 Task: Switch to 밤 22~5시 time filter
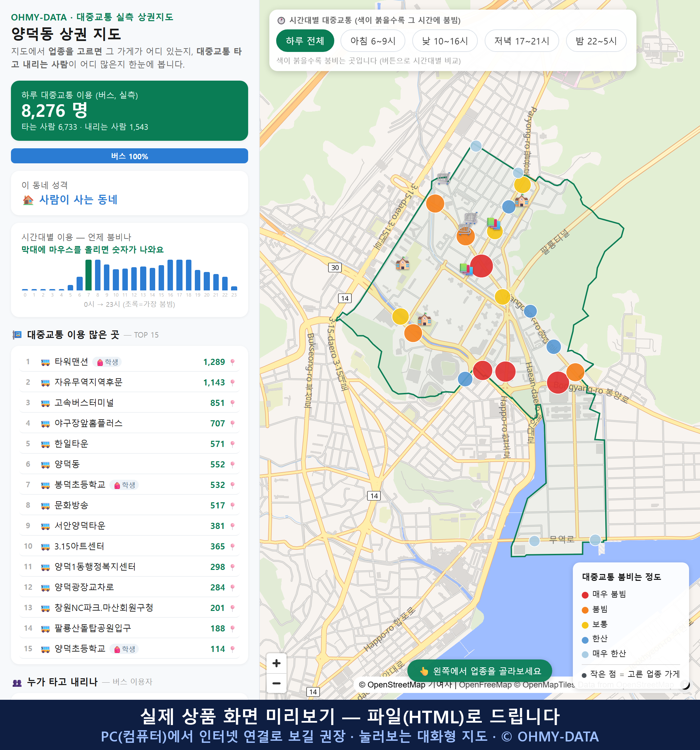click(x=596, y=41)
